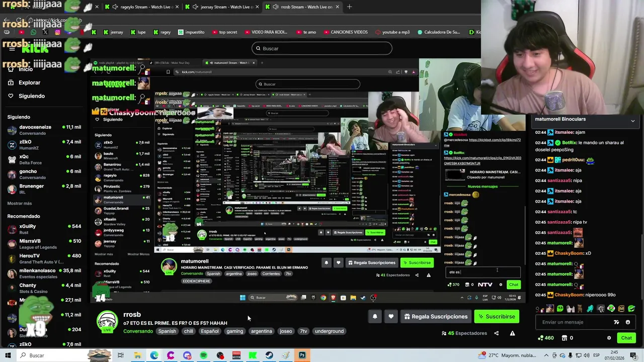Click the share icon beside Espectadores
Screen dimensions: 644x362
pos(497,333)
